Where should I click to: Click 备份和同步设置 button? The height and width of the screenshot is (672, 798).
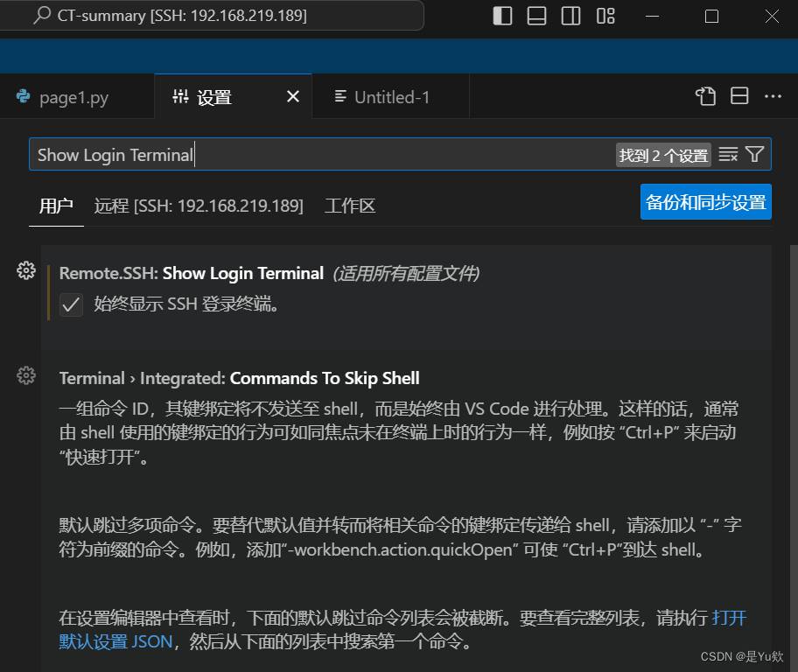tap(705, 202)
